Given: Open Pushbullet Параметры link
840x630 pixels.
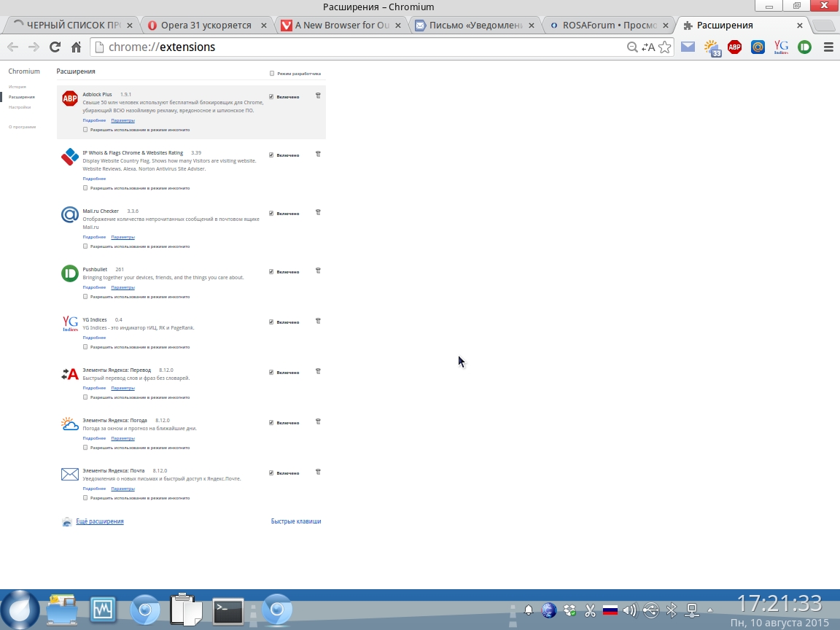Looking at the screenshot, I should point(122,288).
